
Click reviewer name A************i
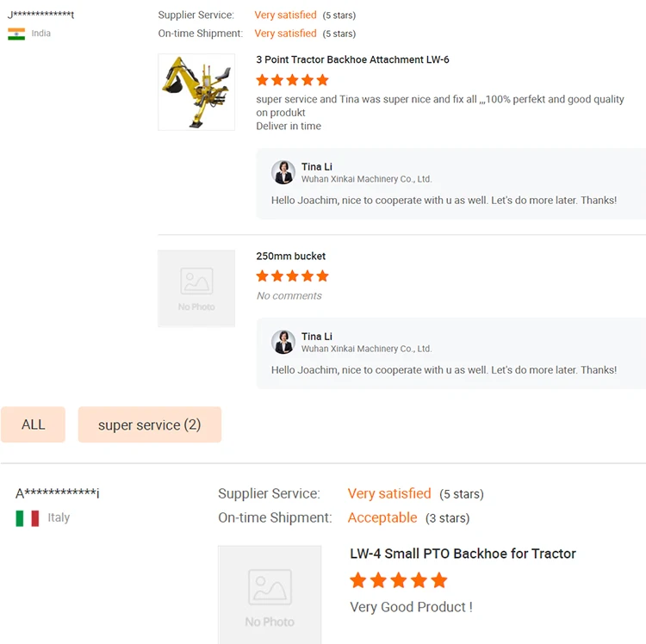(57, 492)
